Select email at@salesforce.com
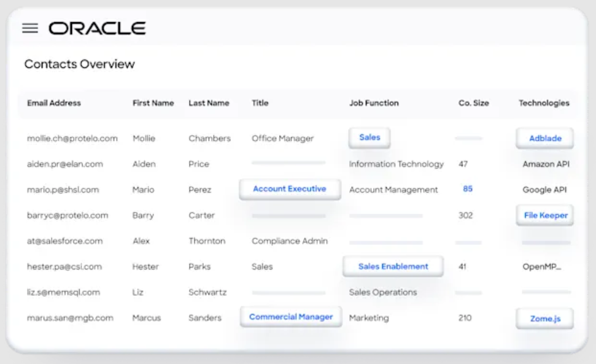 click(64, 241)
